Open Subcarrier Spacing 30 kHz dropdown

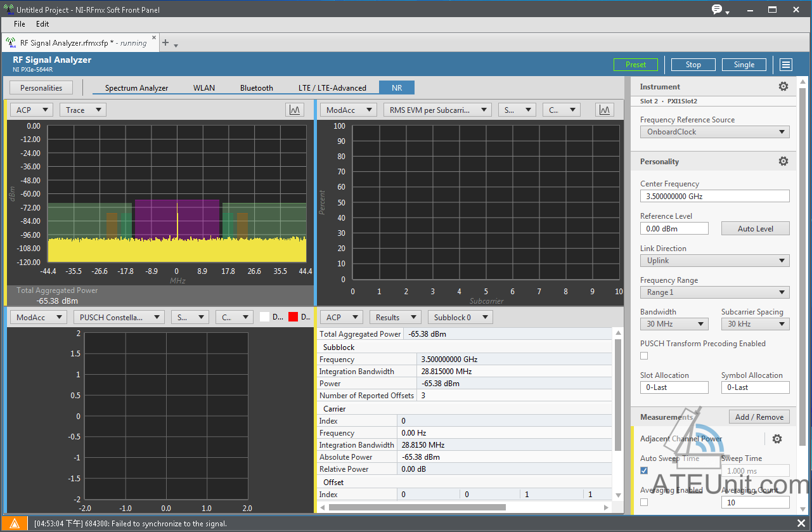(756, 324)
